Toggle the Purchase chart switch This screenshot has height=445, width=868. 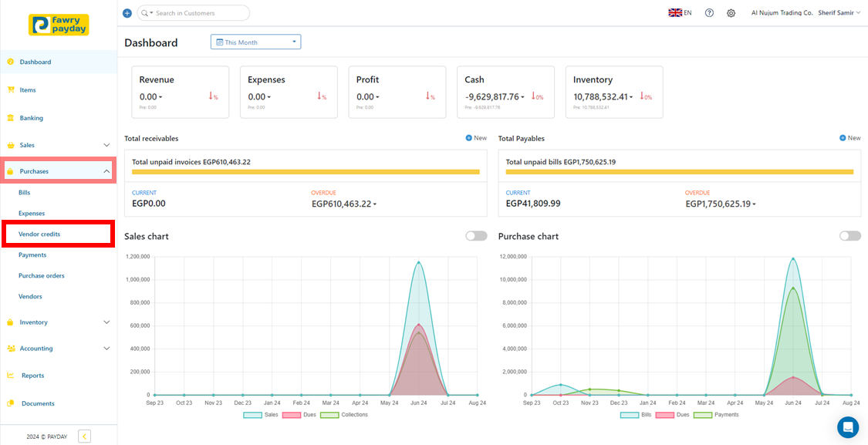[x=849, y=236]
